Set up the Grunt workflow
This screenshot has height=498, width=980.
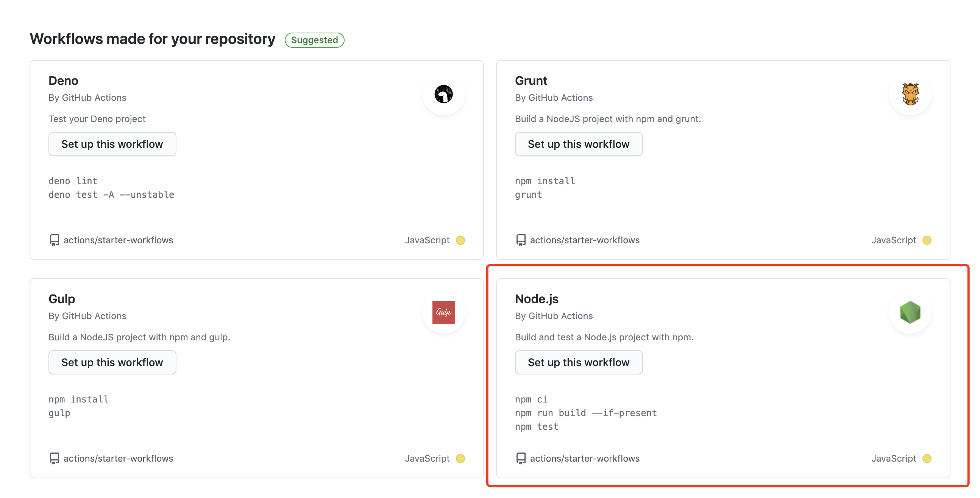[579, 144]
